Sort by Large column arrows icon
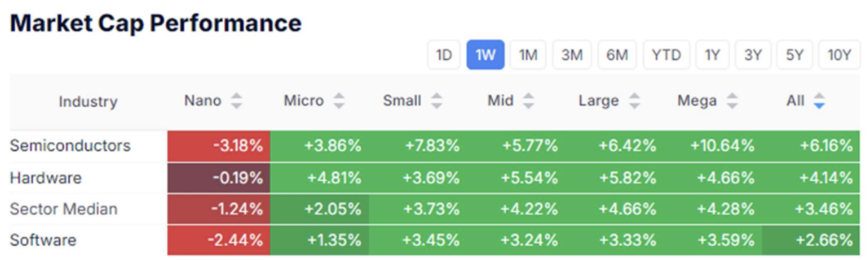The image size is (868, 260). pos(634,101)
